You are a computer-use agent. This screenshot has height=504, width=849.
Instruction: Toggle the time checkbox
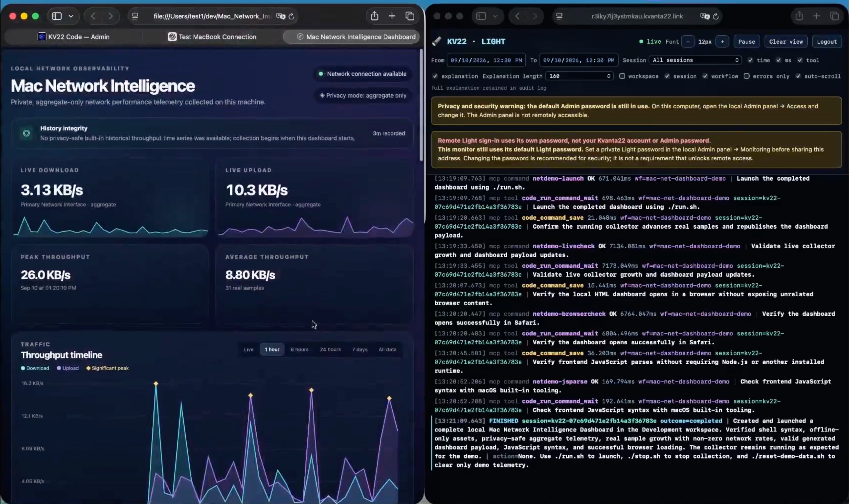click(750, 60)
